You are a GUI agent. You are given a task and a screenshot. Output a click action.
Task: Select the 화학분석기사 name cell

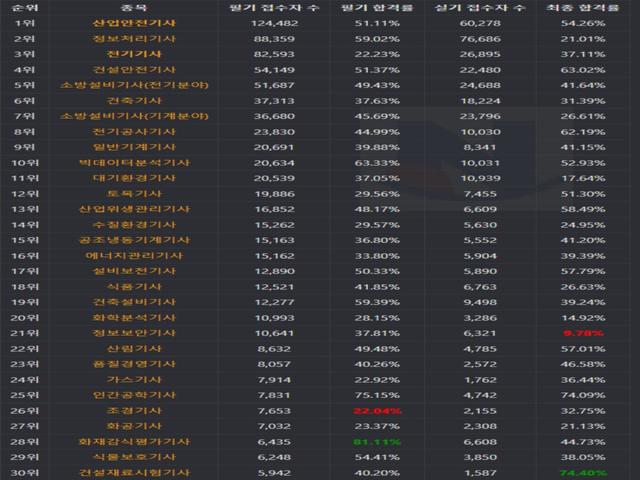[134, 318]
